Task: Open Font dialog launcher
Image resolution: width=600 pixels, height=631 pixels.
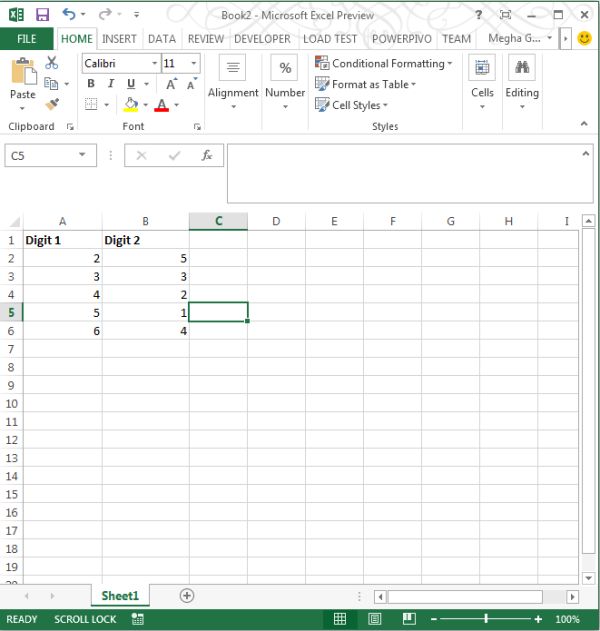Action: tap(197, 127)
